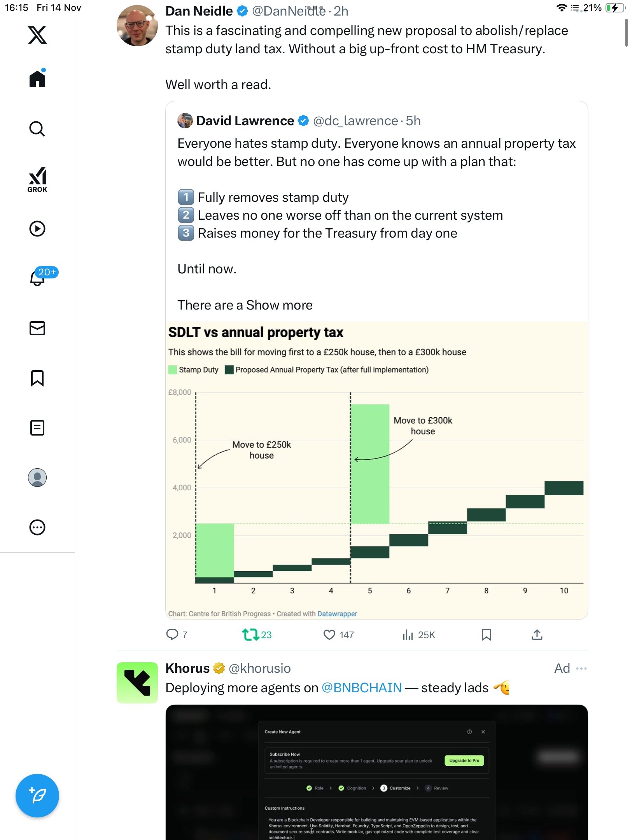
Task: Open the Video play-circle icon
Action: (37, 229)
